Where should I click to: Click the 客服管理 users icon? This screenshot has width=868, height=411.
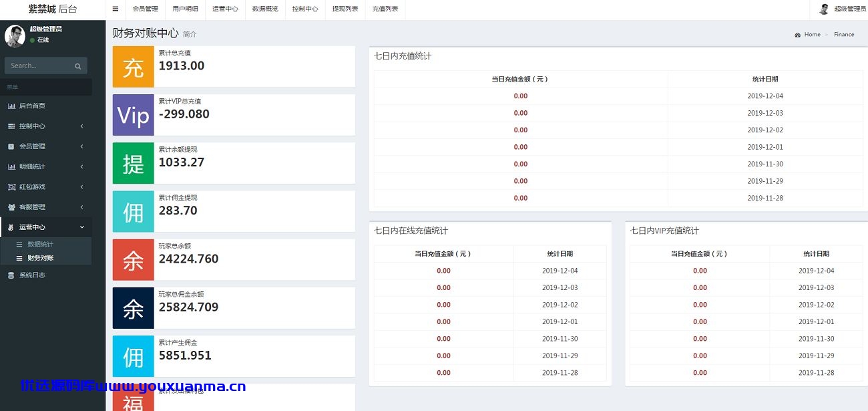pos(11,207)
